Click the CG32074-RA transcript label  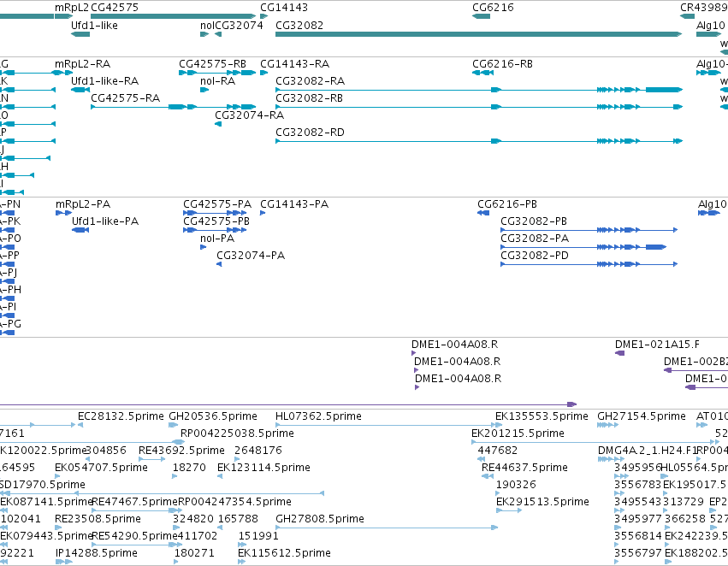click(249, 115)
